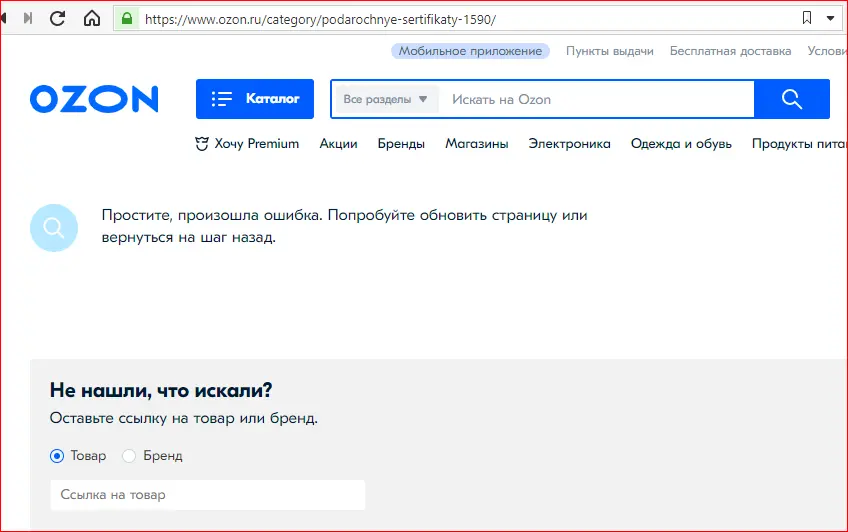
Task: Go to the Электроника section
Action: (569, 144)
